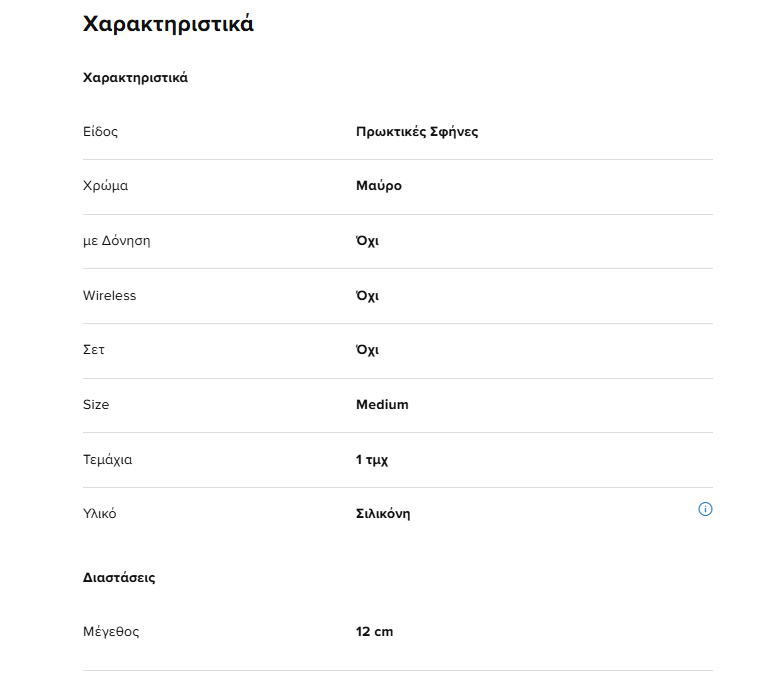Viewport: 766px width, 679px height.
Task: Click the 12 cm size value
Action: [374, 632]
